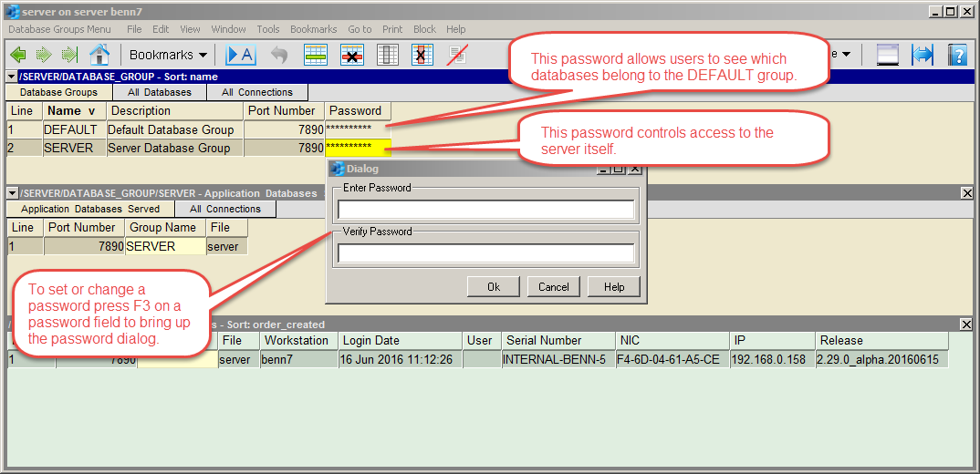Image resolution: width=980 pixels, height=474 pixels.
Task: Click the Ok button in Dialog
Action: coord(494,287)
